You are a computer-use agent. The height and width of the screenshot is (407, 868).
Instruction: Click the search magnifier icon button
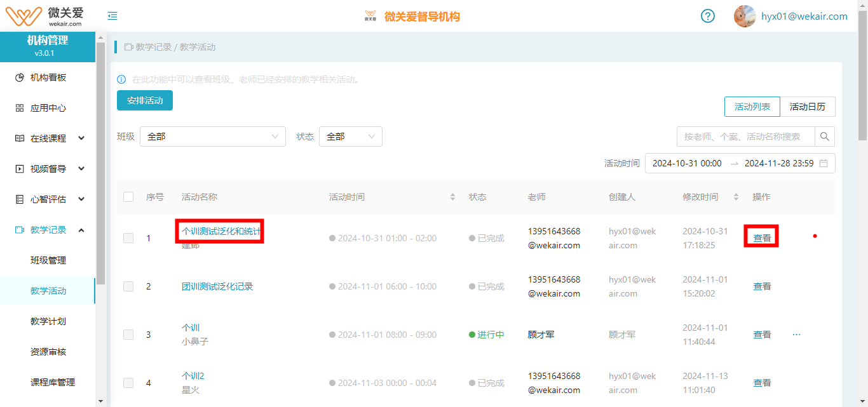click(x=825, y=137)
